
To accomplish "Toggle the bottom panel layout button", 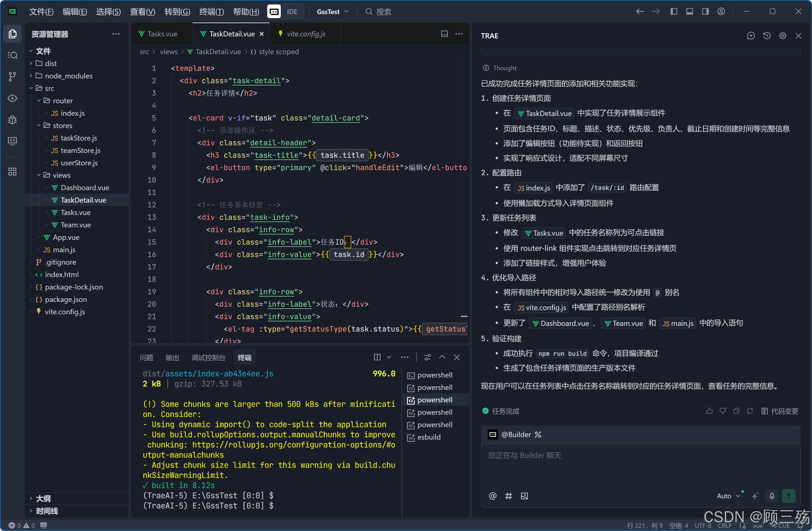I will pyautogui.click(x=690, y=12).
